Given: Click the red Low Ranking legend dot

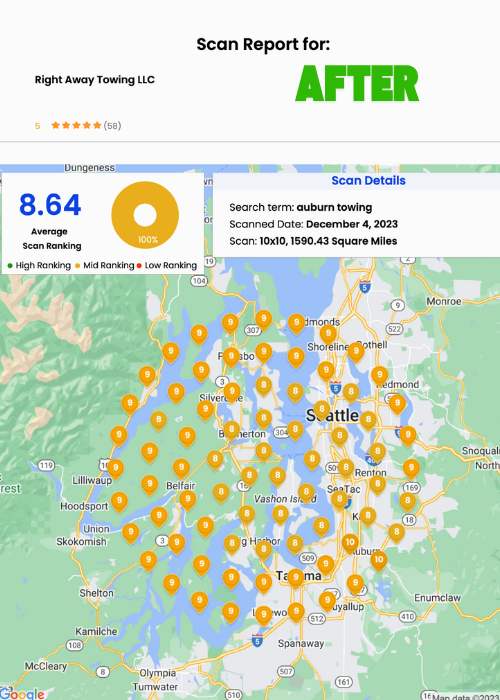Looking at the screenshot, I should [x=139, y=266].
